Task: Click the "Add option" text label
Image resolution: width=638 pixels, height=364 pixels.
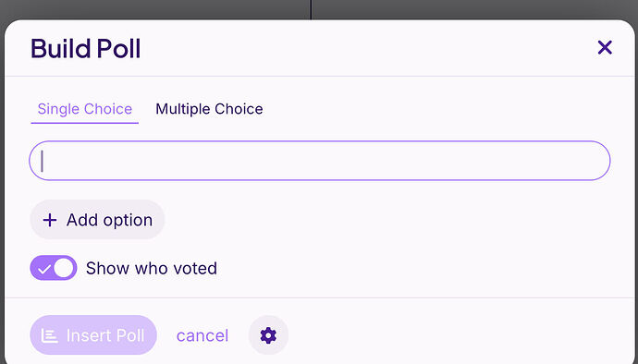Action: [109, 220]
